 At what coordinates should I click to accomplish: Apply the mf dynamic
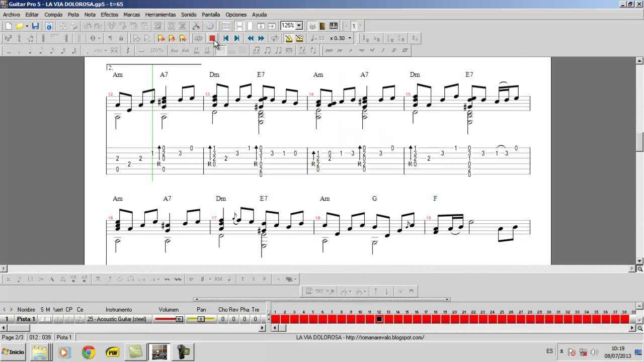pyautogui.click(x=372, y=50)
